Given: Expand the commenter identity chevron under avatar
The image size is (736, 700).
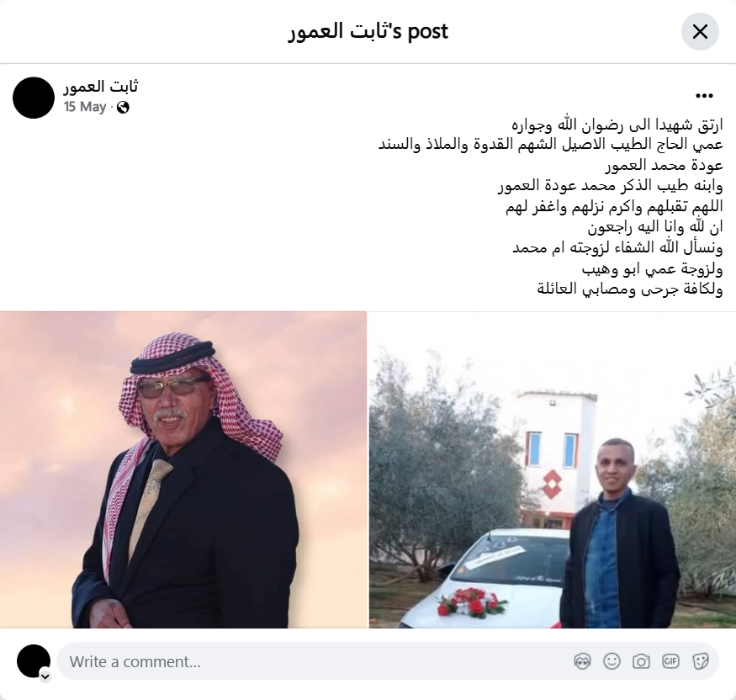Looking at the screenshot, I should click(45, 676).
